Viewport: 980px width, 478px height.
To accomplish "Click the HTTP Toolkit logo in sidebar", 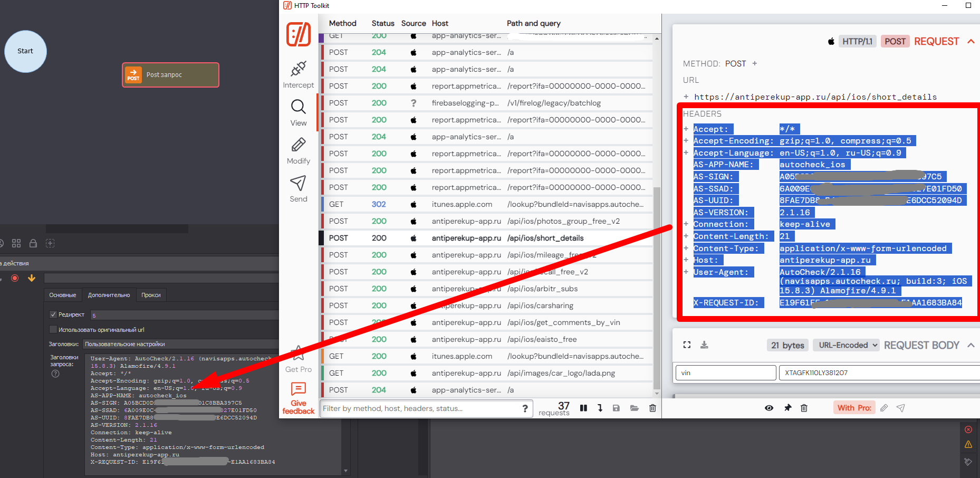I will [299, 34].
